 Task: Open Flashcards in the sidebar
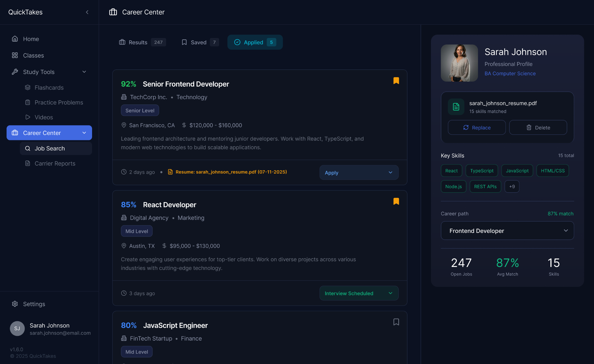pyautogui.click(x=56, y=88)
